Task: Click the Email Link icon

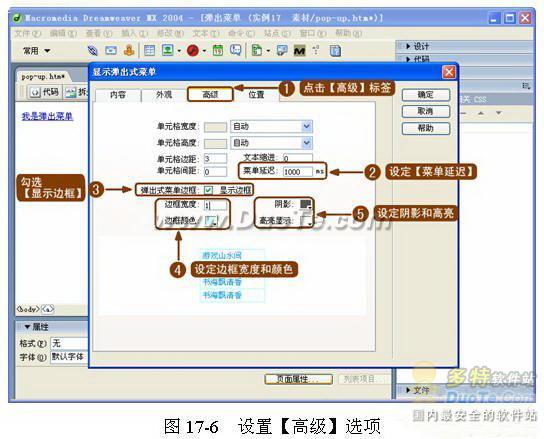Action: pos(111,51)
